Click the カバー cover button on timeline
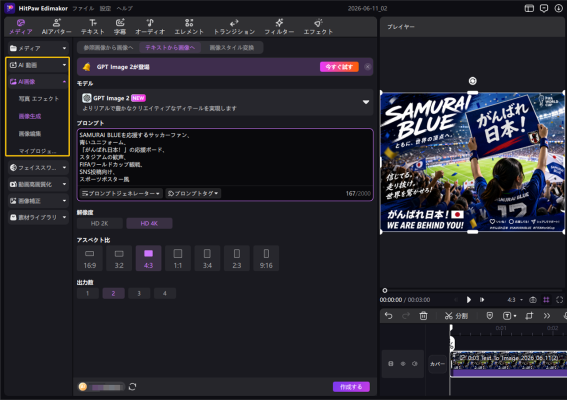 tap(437, 364)
